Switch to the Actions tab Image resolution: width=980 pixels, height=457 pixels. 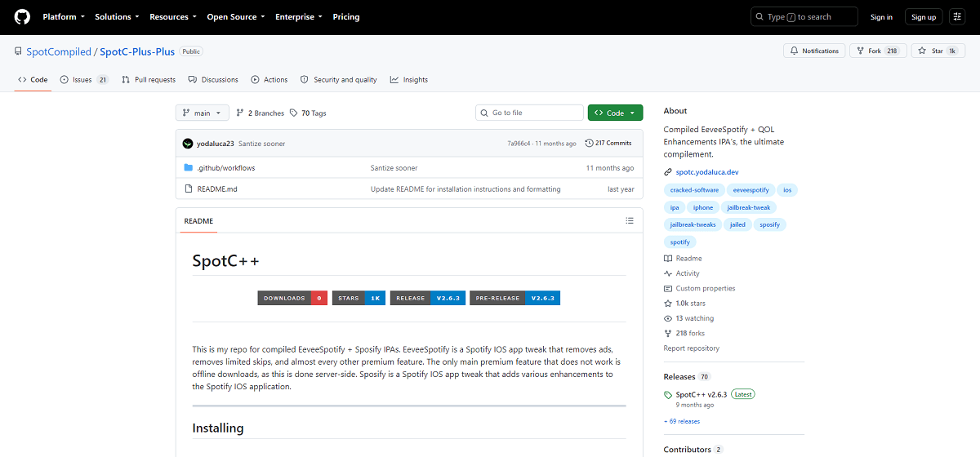point(269,79)
